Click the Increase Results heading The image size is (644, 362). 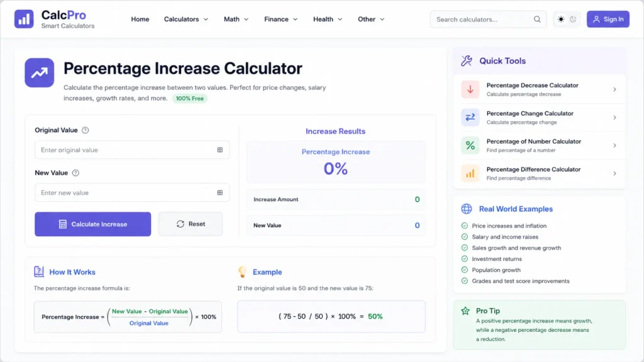pos(336,131)
